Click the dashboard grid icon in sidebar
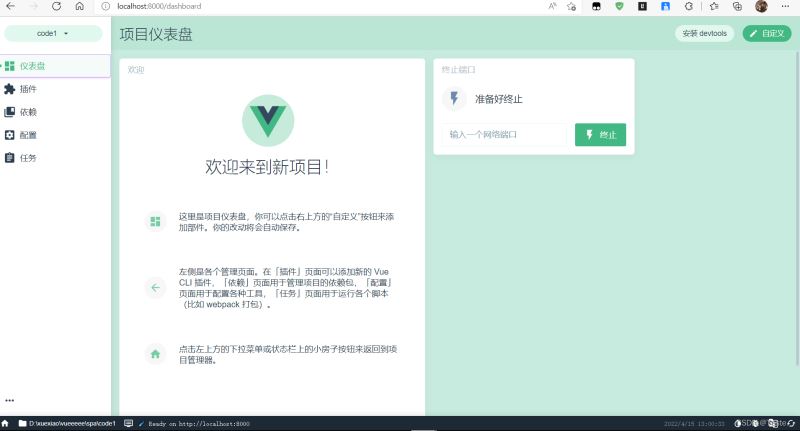This screenshot has height=431, width=800. tap(10, 66)
